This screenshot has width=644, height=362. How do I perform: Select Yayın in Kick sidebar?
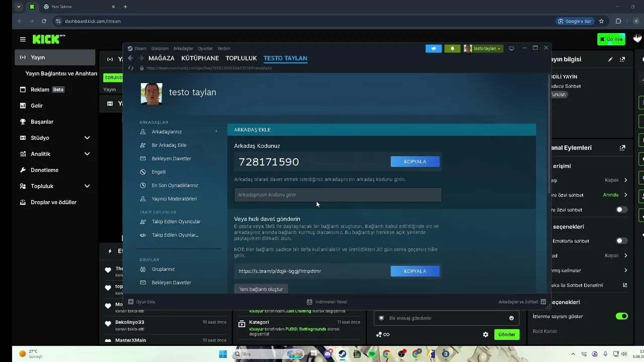pyautogui.click(x=55, y=57)
